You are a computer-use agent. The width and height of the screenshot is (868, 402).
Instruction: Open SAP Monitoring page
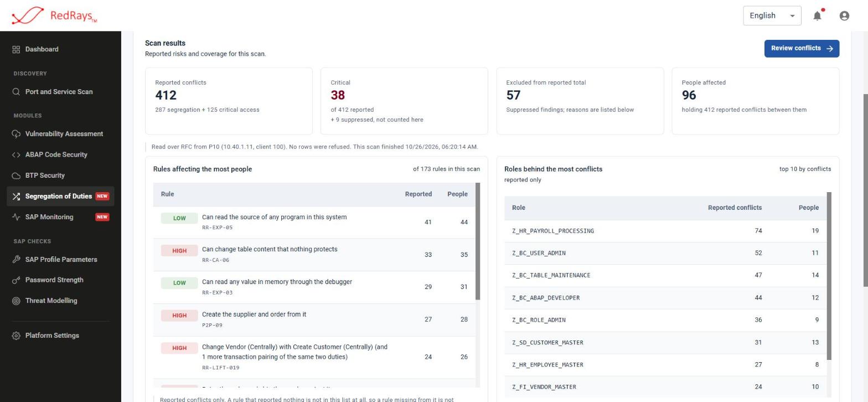60,217
